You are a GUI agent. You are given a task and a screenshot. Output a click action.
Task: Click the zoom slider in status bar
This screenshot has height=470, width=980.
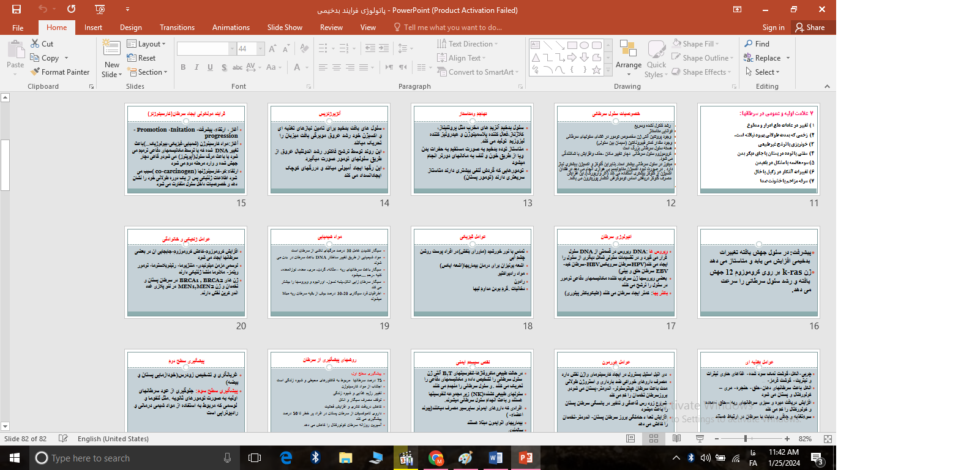[x=745, y=439]
